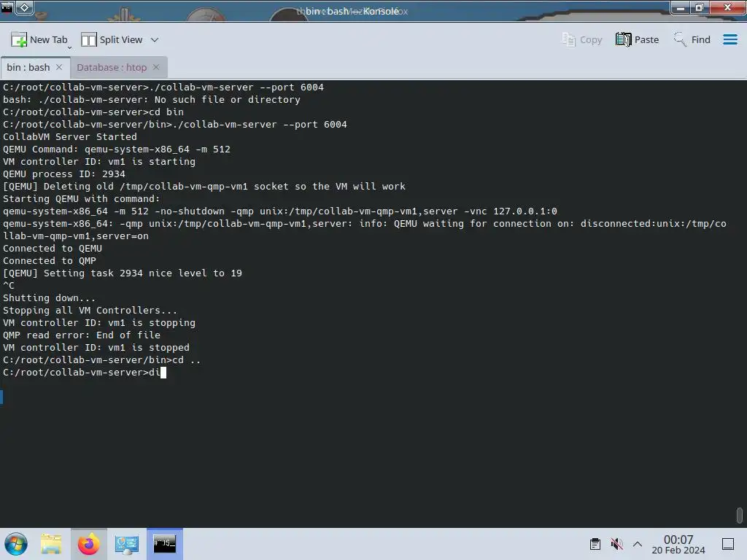The width and height of the screenshot is (747, 560).
Task: Click the Konsole window menu icon
Action: (x=7, y=7)
